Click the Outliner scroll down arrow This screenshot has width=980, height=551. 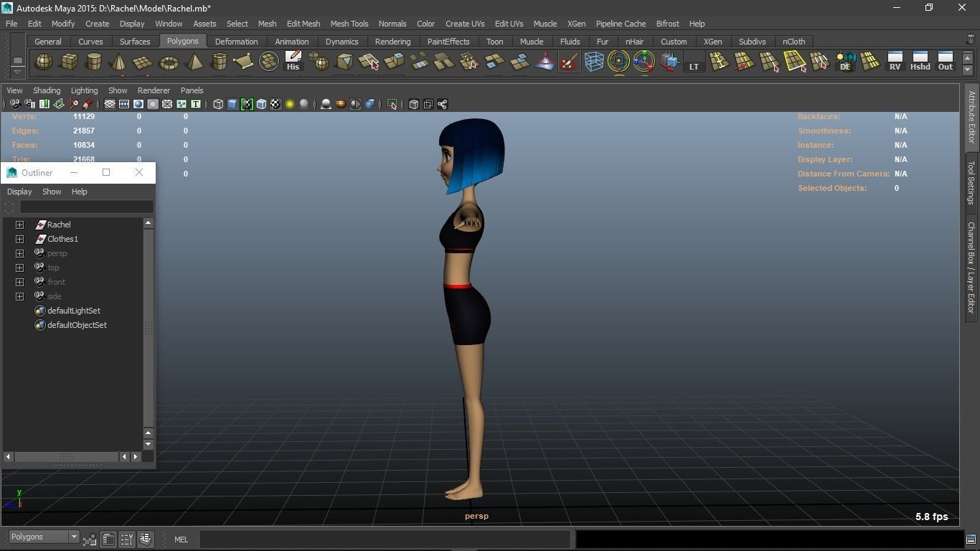coord(149,444)
